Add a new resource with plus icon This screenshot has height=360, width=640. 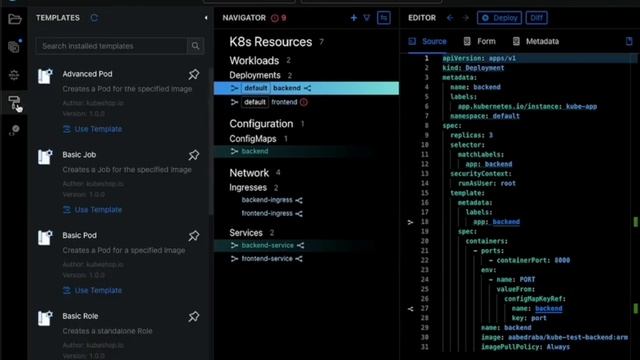coord(353,18)
